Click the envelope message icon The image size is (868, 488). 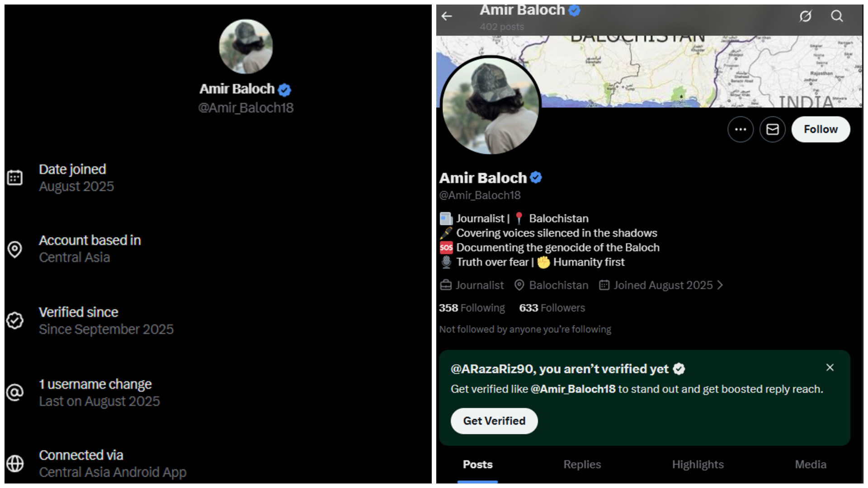click(x=773, y=129)
